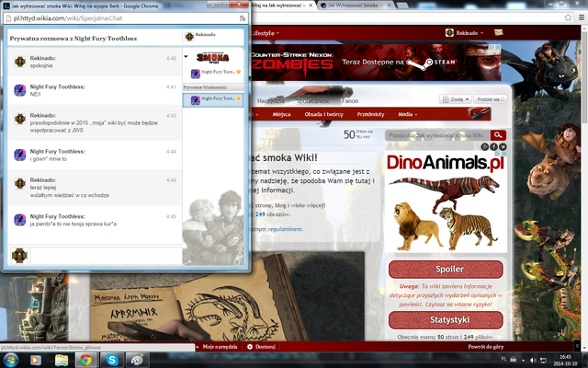Click the Podziel się button
588x368 pixels.
pos(490,99)
